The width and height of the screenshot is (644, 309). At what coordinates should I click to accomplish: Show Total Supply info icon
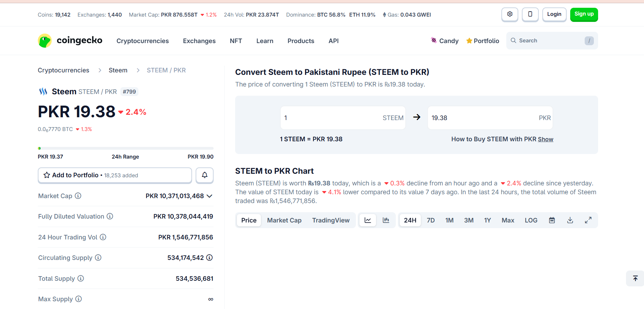(x=80, y=278)
